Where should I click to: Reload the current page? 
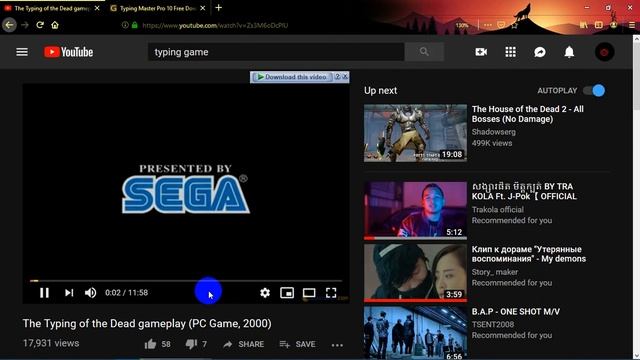tap(40, 25)
